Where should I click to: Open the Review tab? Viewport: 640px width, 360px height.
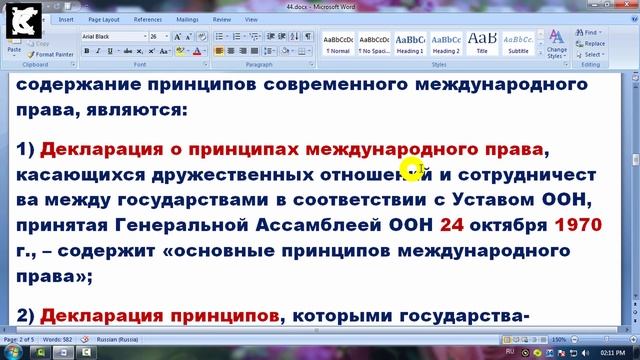222,20
